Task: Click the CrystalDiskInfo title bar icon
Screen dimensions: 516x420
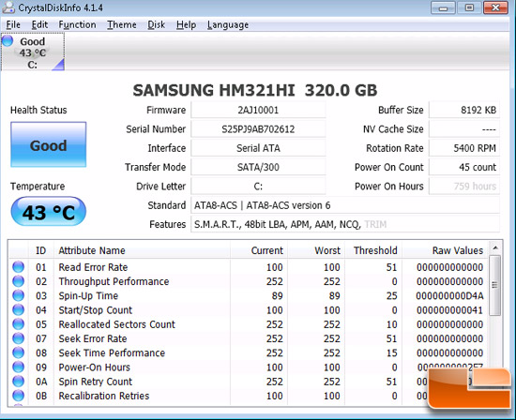Action: (x=8, y=7)
